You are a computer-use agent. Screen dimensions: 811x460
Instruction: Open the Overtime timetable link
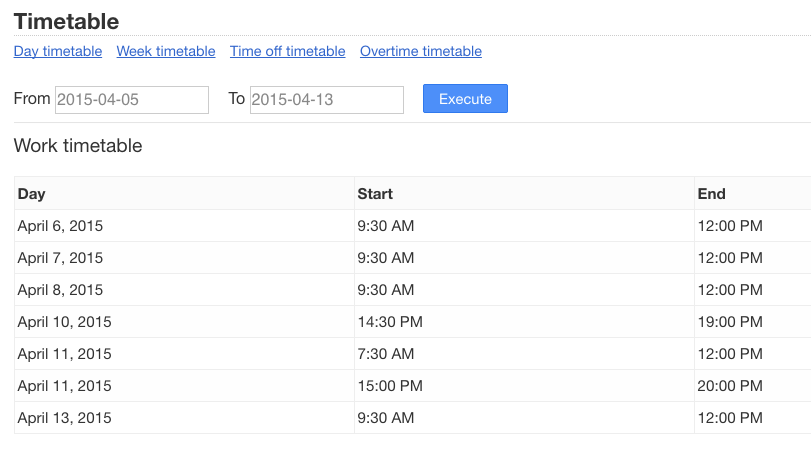[420, 51]
